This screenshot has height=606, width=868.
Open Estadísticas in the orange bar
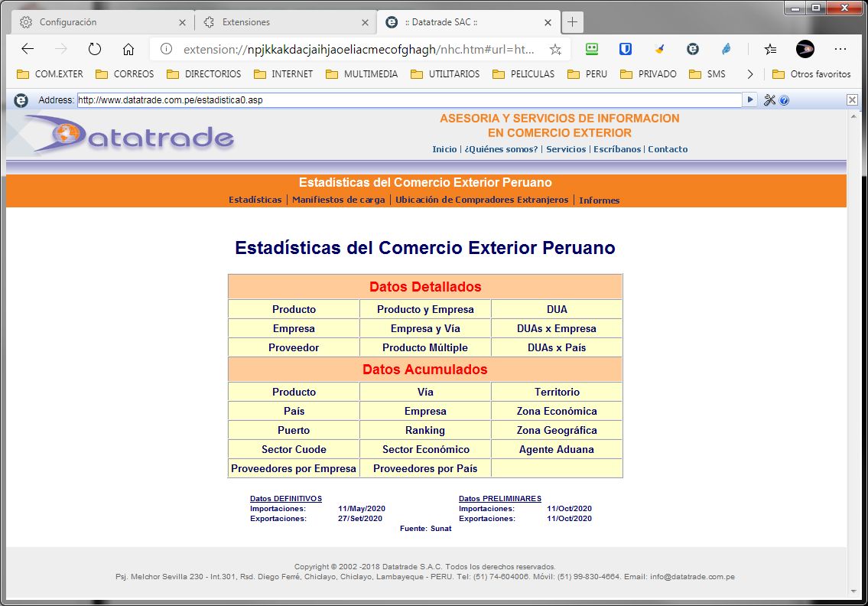pos(255,200)
